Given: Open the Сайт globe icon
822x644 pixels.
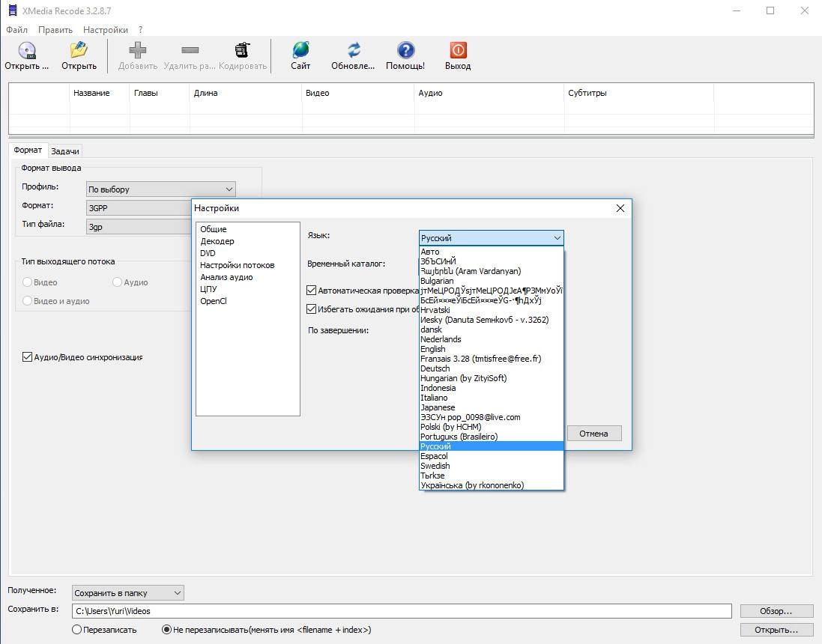Looking at the screenshot, I should coord(300,50).
